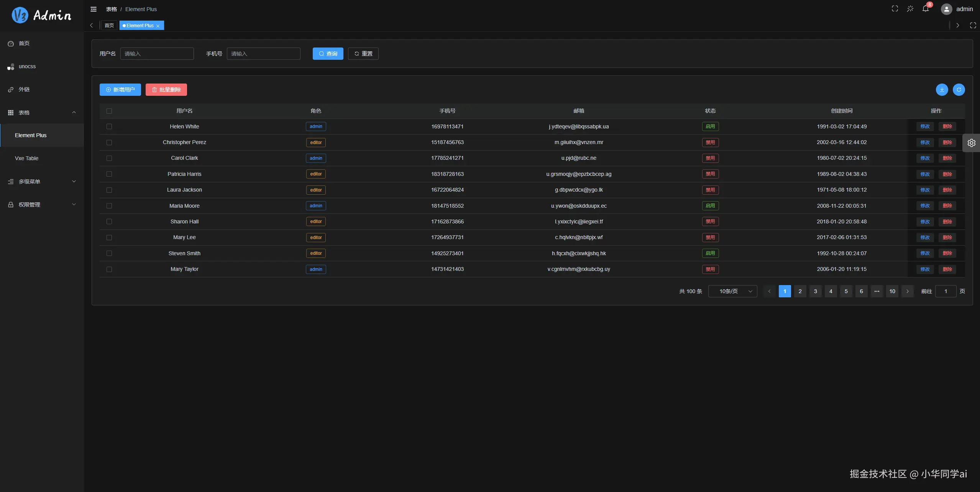Select the Helen White row checkbox
This screenshot has height=492, width=980.
pos(109,126)
